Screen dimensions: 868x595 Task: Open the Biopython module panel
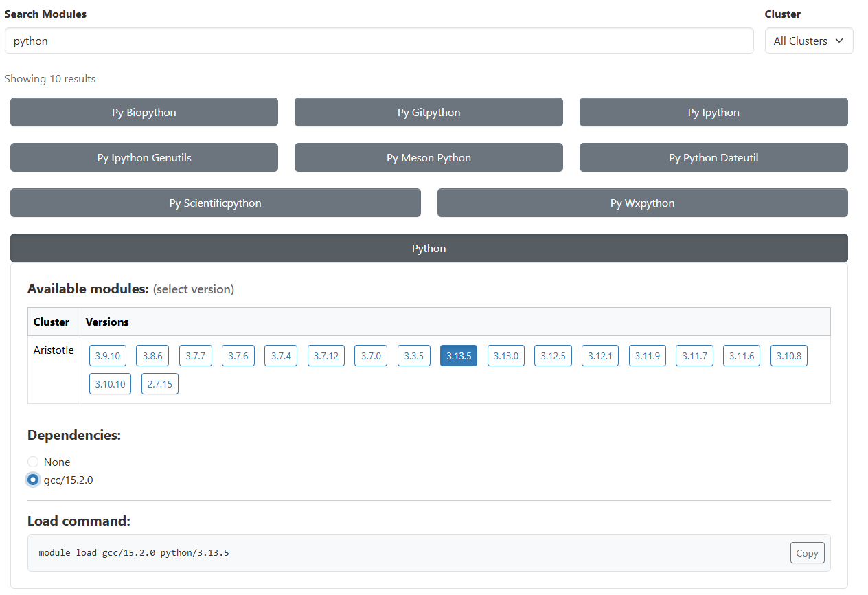click(144, 112)
